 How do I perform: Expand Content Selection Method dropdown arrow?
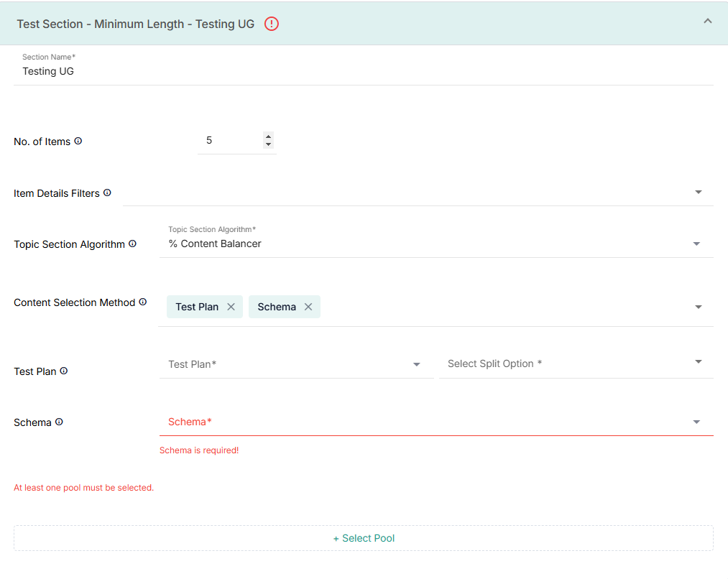tap(698, 307)
